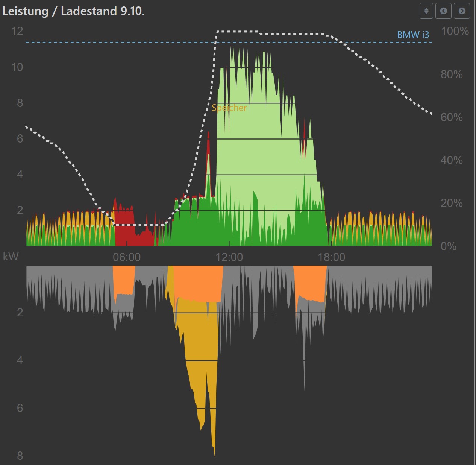Click the 20% charge axis label

coord(452,203)
